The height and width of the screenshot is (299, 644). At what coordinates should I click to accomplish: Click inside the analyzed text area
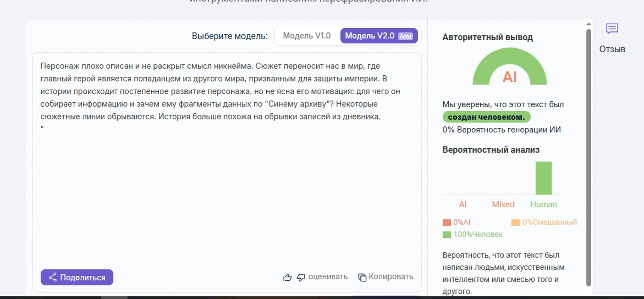pos(227,172)
